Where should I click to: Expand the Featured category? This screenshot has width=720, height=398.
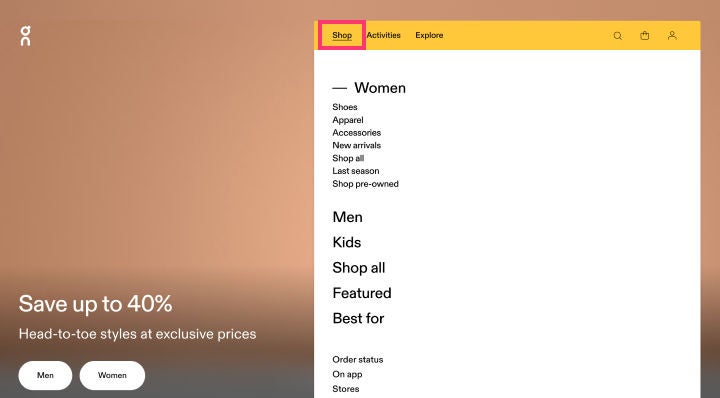point(362,293)
